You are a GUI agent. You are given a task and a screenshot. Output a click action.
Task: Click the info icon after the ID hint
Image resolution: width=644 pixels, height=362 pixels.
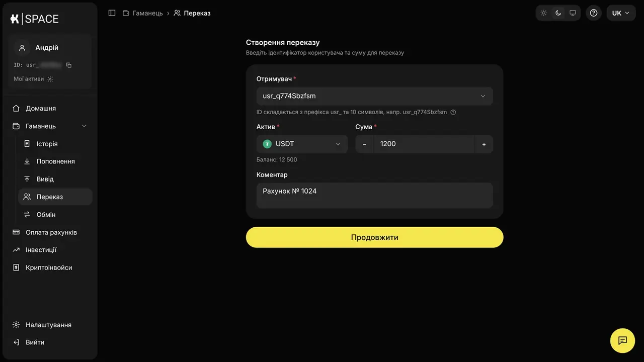pyautogui.click(x=453, y=112)
